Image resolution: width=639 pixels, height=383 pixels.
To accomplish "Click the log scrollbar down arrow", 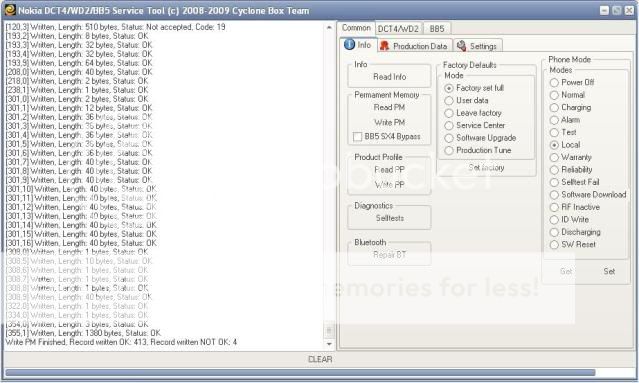I will pos(329,344).
